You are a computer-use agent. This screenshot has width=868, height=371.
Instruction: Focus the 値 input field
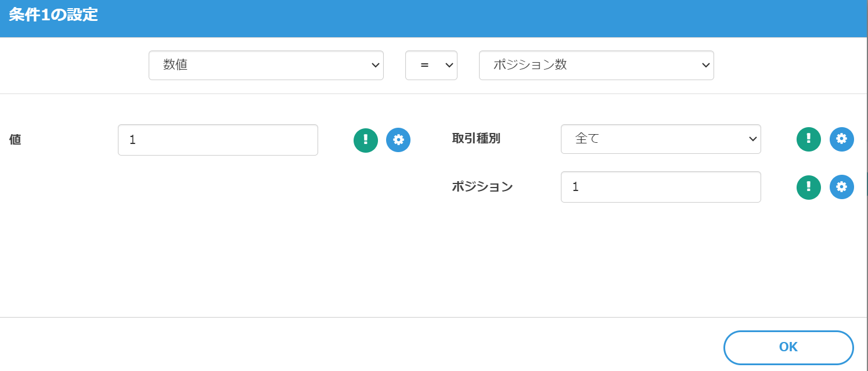click(218, 140)
